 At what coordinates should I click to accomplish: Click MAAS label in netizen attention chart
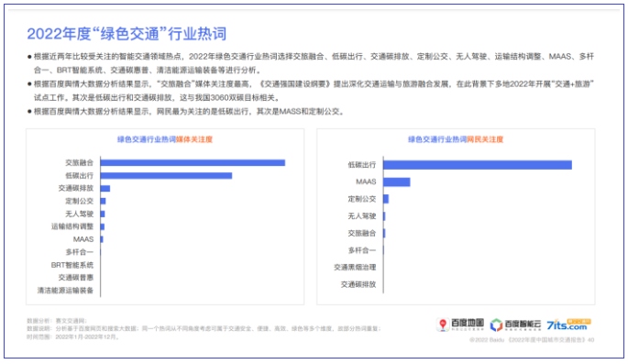tap(366, 182)
